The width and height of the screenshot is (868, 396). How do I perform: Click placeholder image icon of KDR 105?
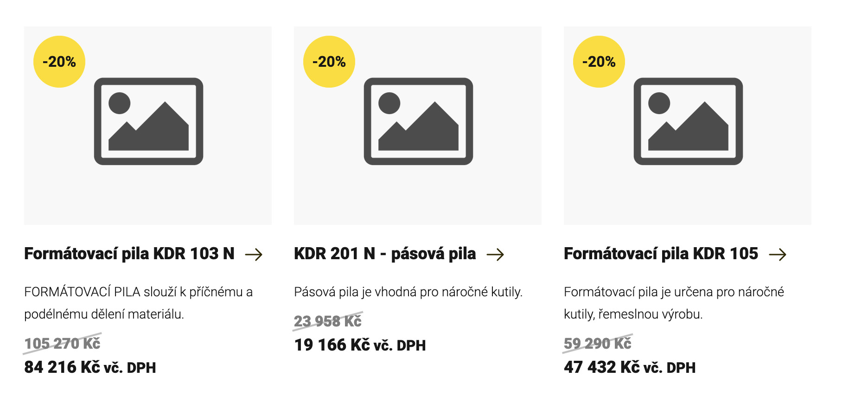pos(688,121)
